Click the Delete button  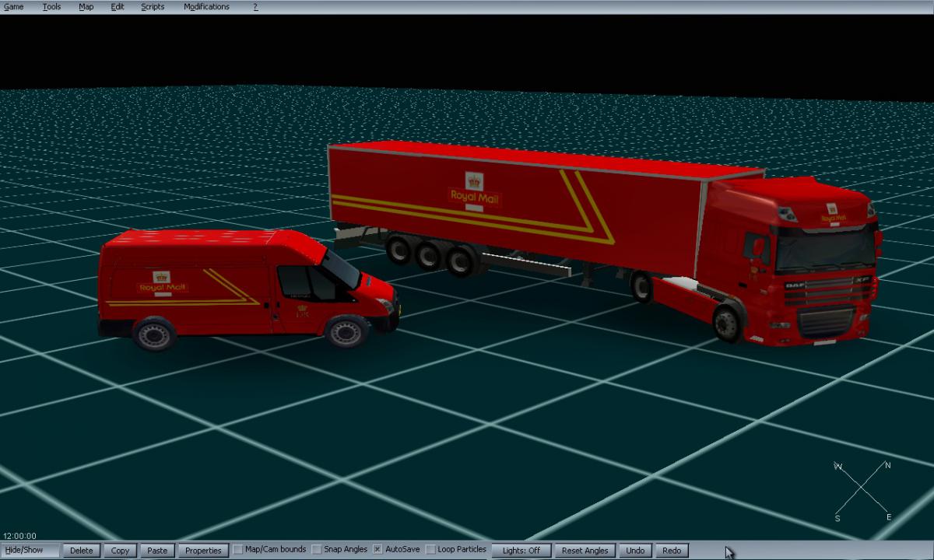pyautogui.click(x=81, y=551)
